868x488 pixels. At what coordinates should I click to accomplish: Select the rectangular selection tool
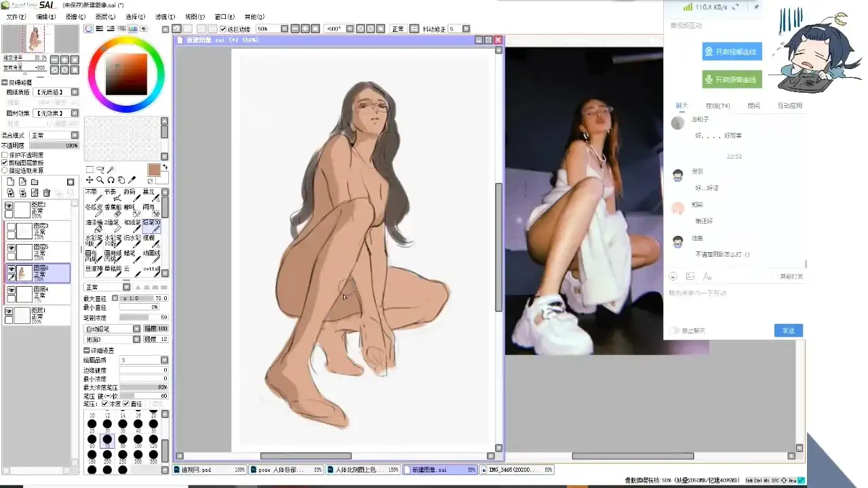pos(90,169)
